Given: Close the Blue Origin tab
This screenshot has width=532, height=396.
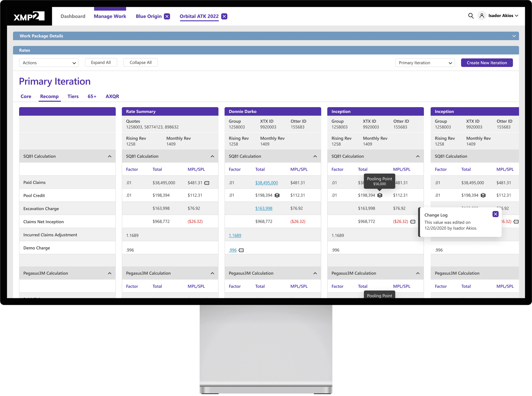Looking at the screenshot, I should coord(167,16).
